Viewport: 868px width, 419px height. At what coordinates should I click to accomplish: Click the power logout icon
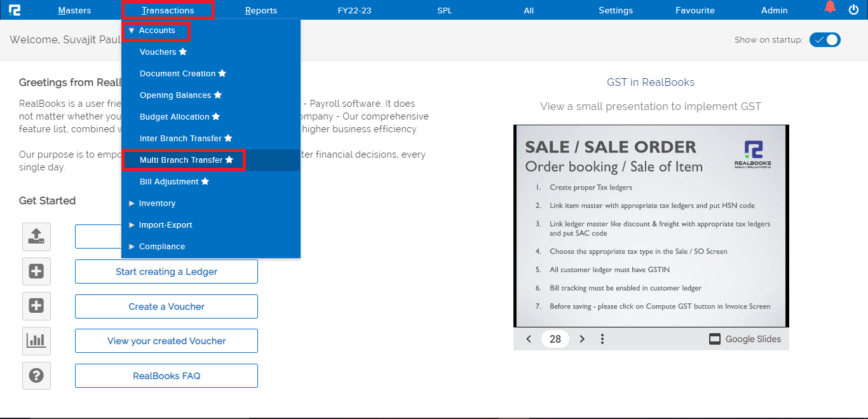click(x=853, y=10)
